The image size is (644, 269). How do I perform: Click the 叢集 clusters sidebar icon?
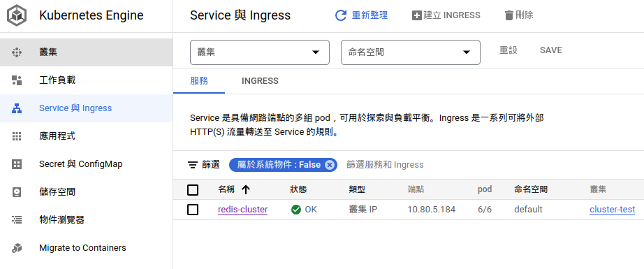pos(17,52)
